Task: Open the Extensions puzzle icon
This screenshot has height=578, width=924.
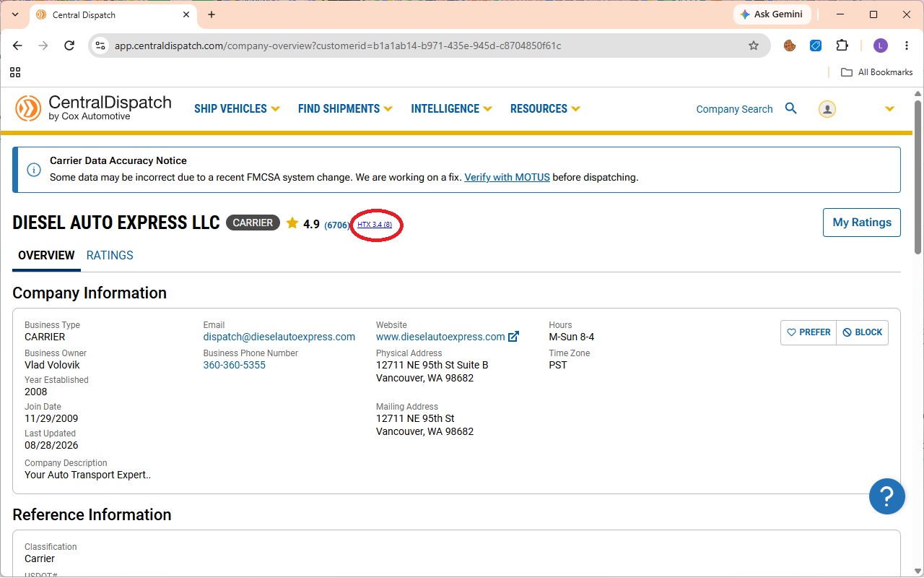Action: coord(842,46)
